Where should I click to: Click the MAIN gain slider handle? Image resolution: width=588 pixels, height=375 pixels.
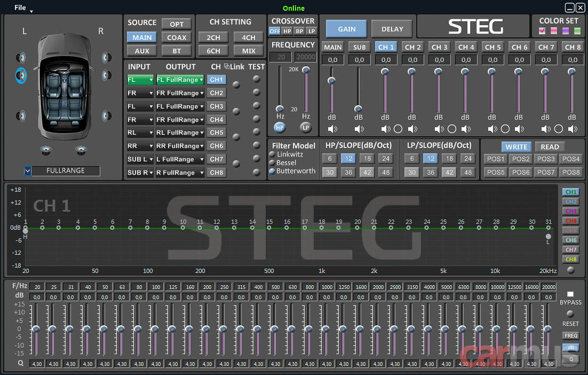[331, 80]
